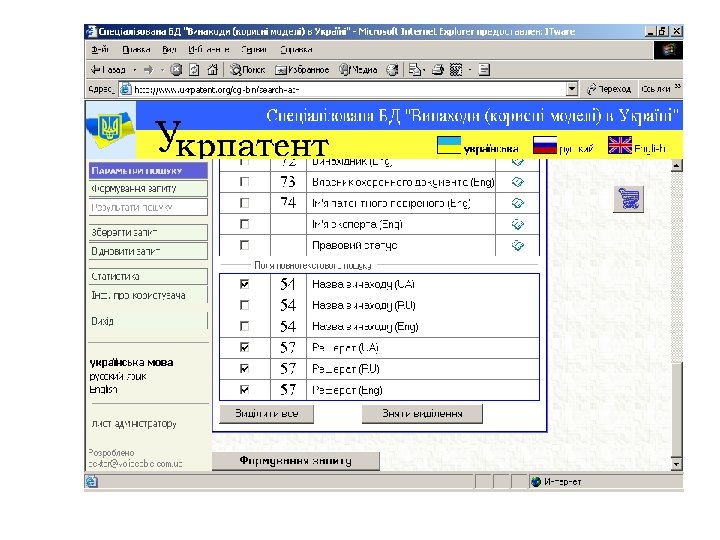The image size is (720, 540).
Task: Uncheck 54 Назва винаходу (UA) checkbox
Action: 244,284
